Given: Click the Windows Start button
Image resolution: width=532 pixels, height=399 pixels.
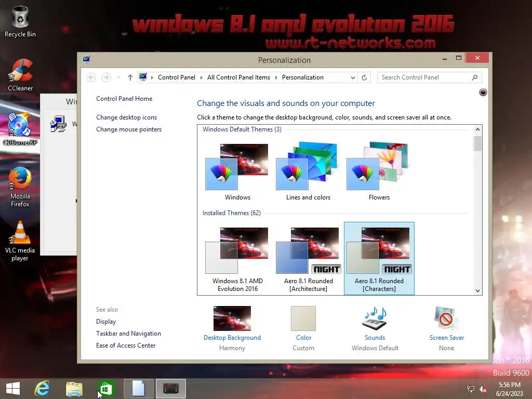Looking at the screenshot, I should [13, 389].
